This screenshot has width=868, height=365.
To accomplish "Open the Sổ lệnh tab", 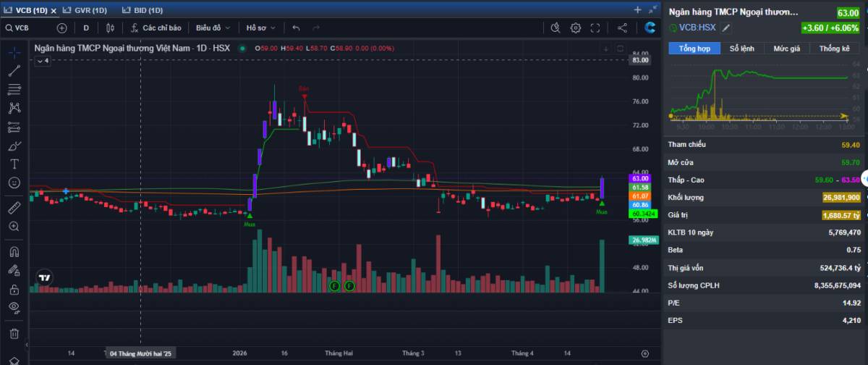I will (741, 49).
